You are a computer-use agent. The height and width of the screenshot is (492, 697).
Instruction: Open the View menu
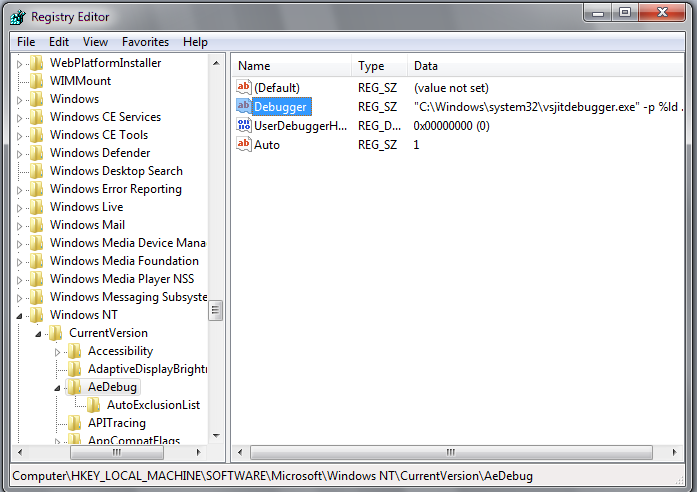(x=95, y=42)
